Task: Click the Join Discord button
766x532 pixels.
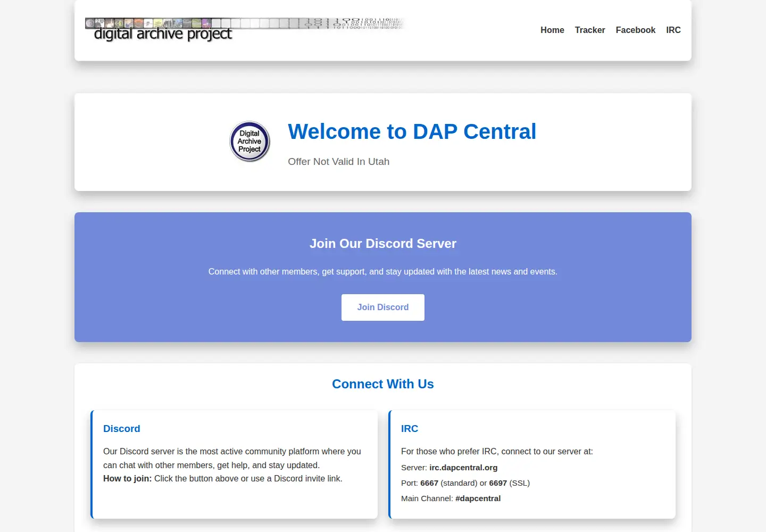Action: click(x=383, y=307)
